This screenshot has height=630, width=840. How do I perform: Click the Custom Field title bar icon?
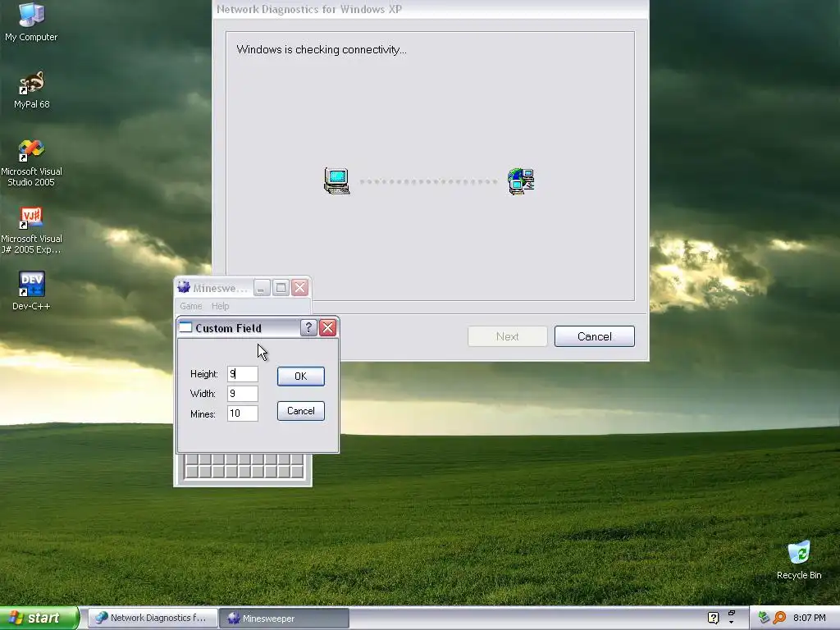(185, 327)
